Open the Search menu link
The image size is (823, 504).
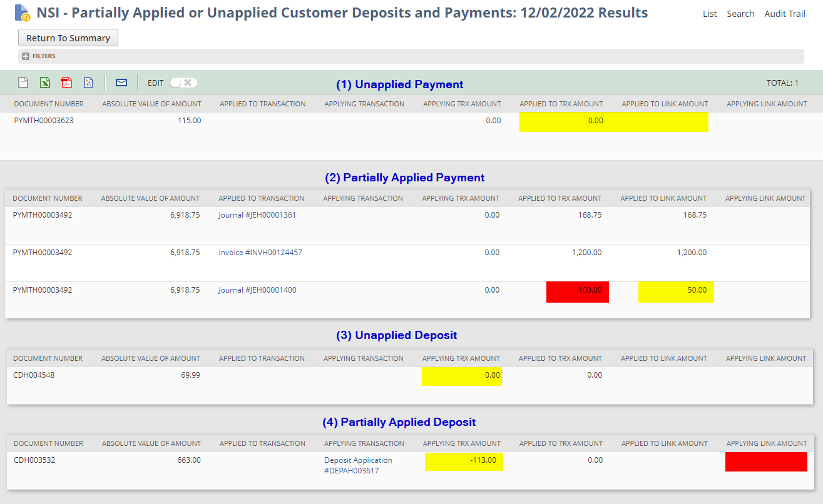[x=740, y=14]
